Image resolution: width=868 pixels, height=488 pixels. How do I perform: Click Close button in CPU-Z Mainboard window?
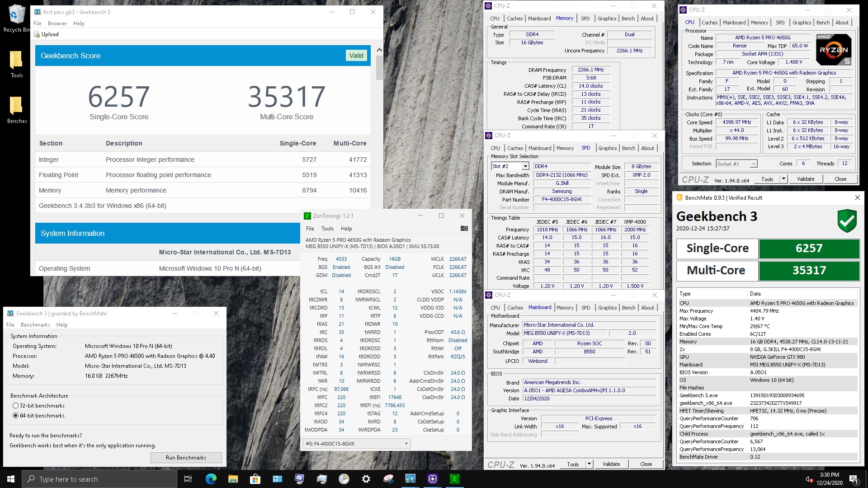[x=646, y=464]
